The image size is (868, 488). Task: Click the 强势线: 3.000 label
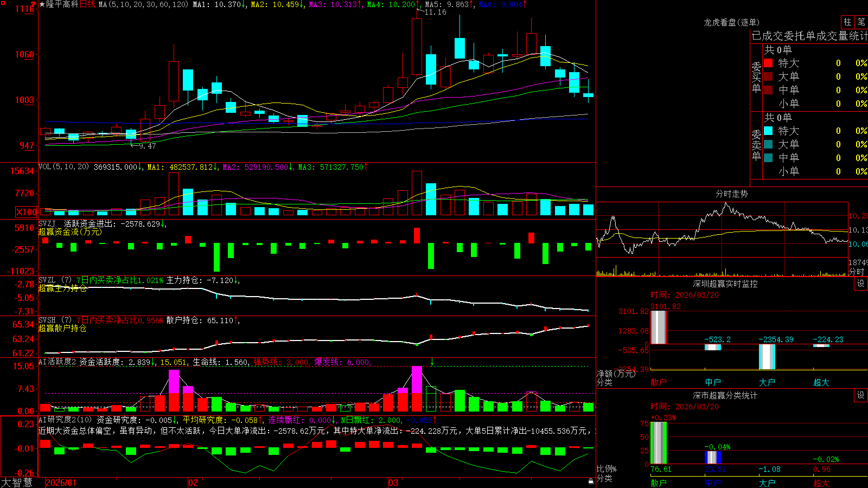click(x=282, y=362)
